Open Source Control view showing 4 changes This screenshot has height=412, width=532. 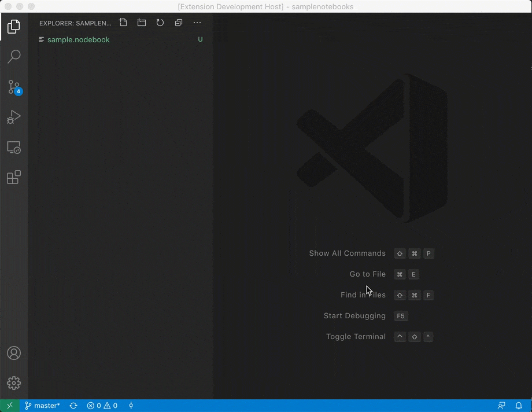click(14, 87)
